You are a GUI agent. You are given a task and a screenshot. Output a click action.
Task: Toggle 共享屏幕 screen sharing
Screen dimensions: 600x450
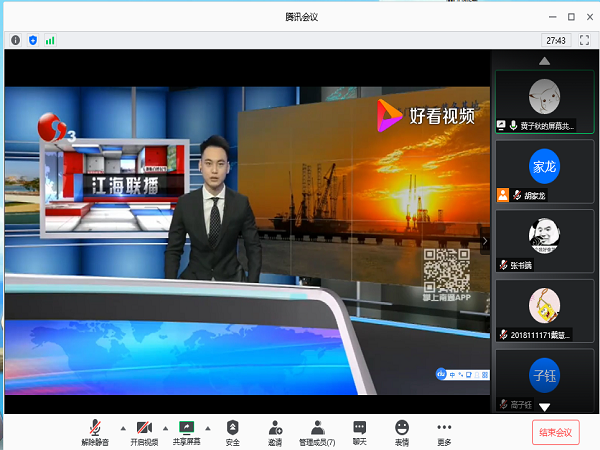coord(186,431)
